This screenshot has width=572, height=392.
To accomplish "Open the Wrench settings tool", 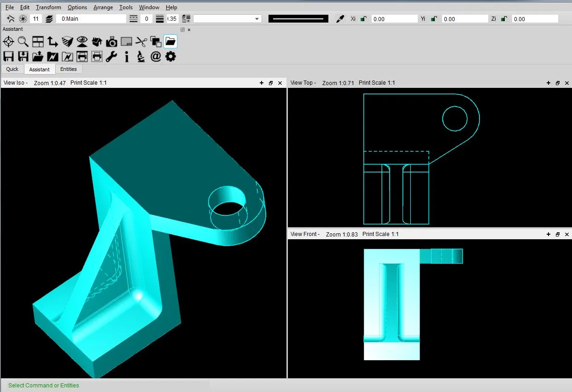I will (x=111, y=56).
